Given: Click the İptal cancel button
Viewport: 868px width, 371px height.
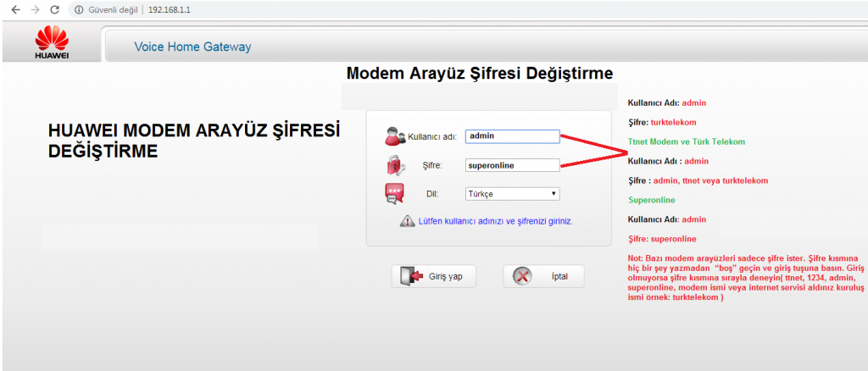Looking at the screenshot, I should tap(543, 276).
